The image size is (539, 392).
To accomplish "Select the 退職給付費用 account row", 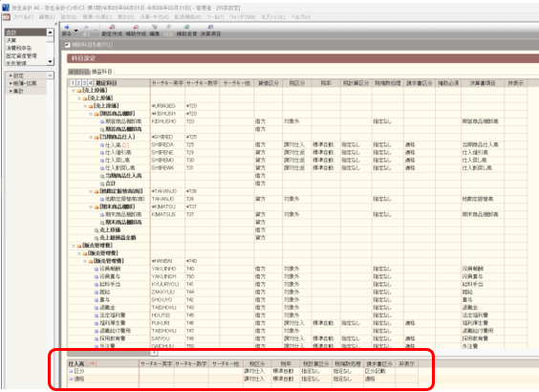I will (297, 331).
